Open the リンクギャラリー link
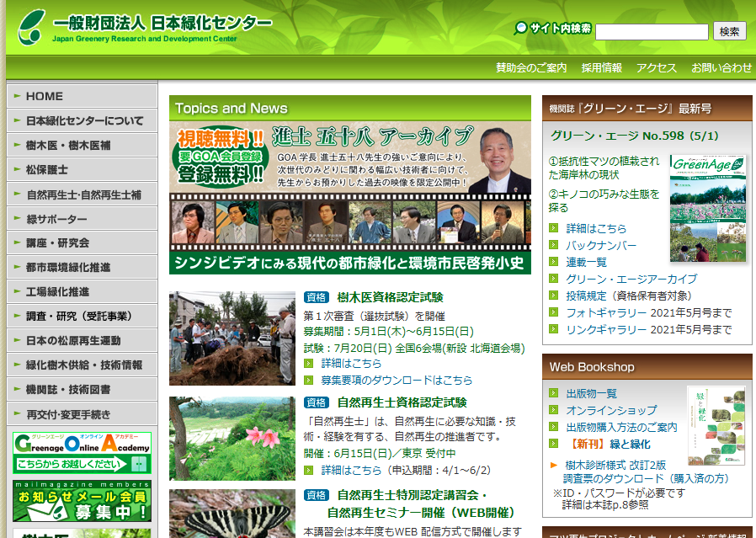 (x=606, y=330)
